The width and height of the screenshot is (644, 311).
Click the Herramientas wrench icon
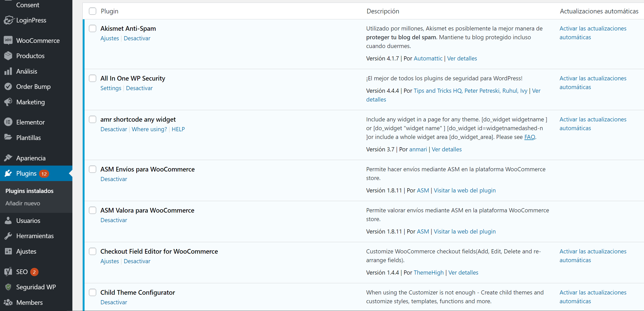tap(8, 236)
